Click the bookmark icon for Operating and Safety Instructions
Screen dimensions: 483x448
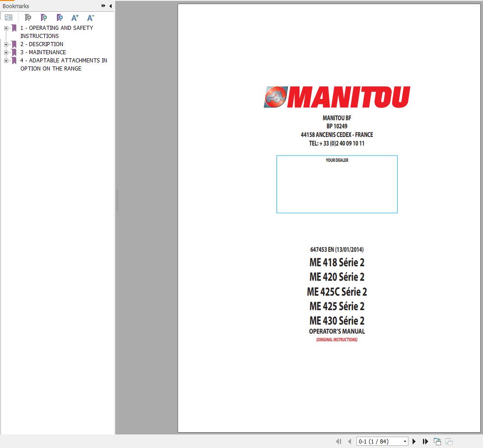pyautogui.click(x=14, y=28)
